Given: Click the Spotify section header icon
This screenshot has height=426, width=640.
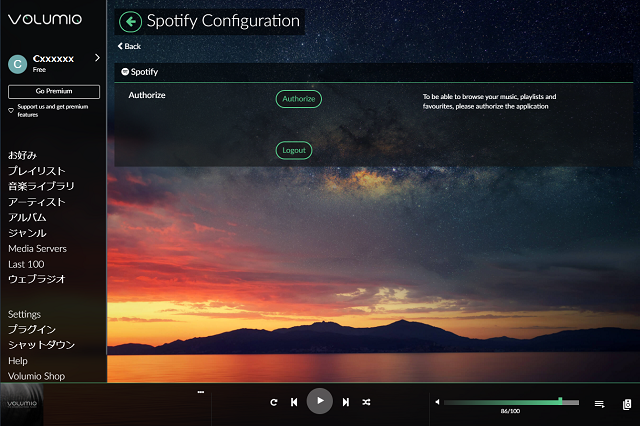Looking at the screenshot, I should click(x=125, y=72).
